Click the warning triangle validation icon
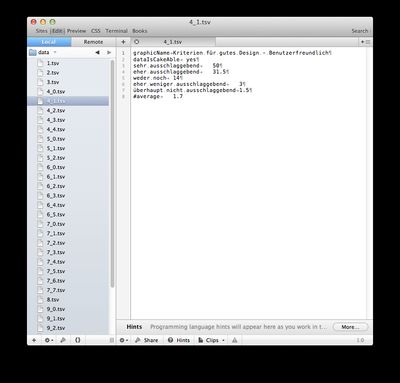The height and width of the screenshot is (383, 400). pos(235,340)
